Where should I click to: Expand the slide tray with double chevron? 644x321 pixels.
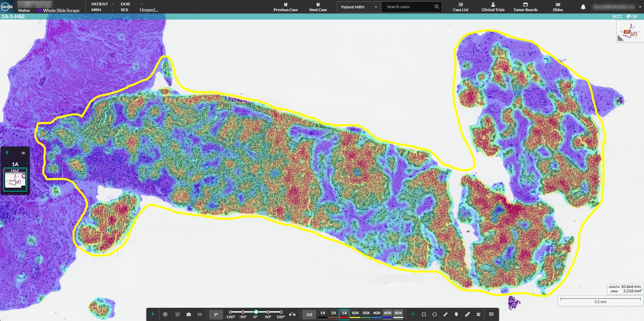click(x=23, y=153)
